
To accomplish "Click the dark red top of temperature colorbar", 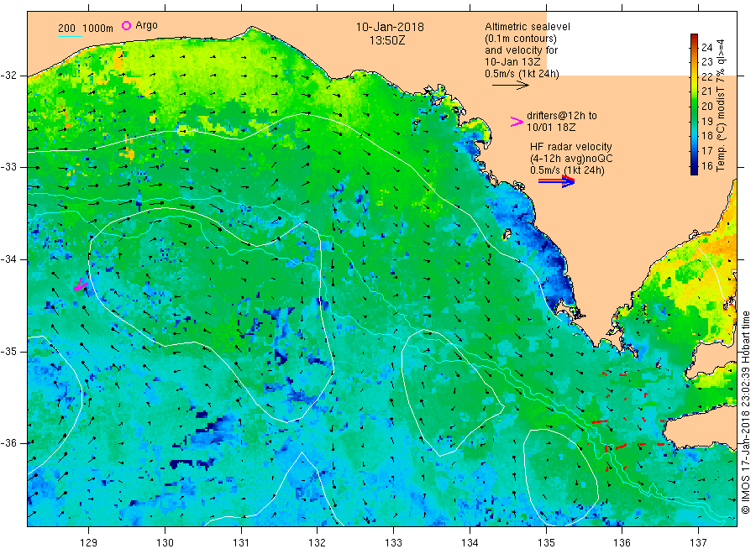I will [x=695, y=38].
